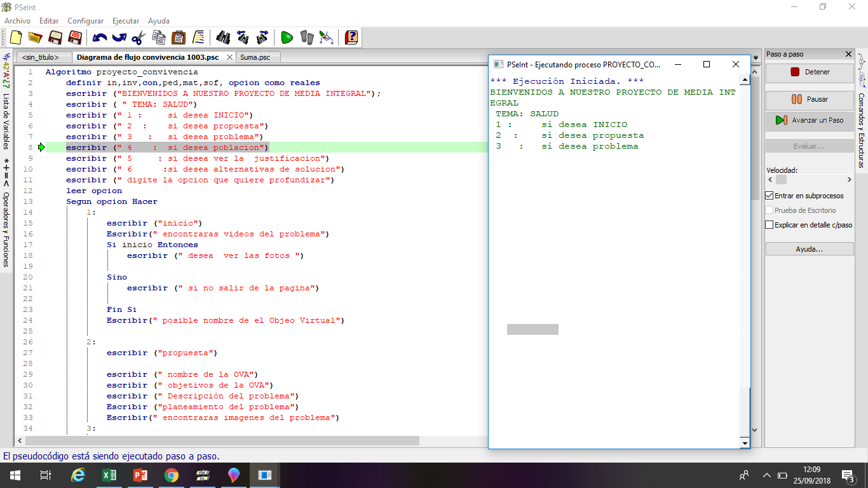Expand the tab list dropdown arrow
Viewport: 868px width, 488px height.
coord(756,57)
